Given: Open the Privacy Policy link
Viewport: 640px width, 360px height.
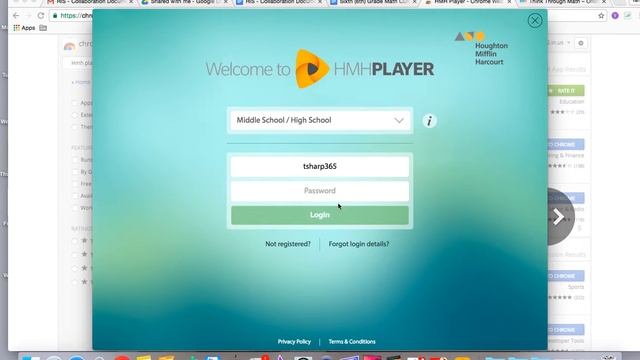Looking at the screenshot, I should tap(294, 342).
